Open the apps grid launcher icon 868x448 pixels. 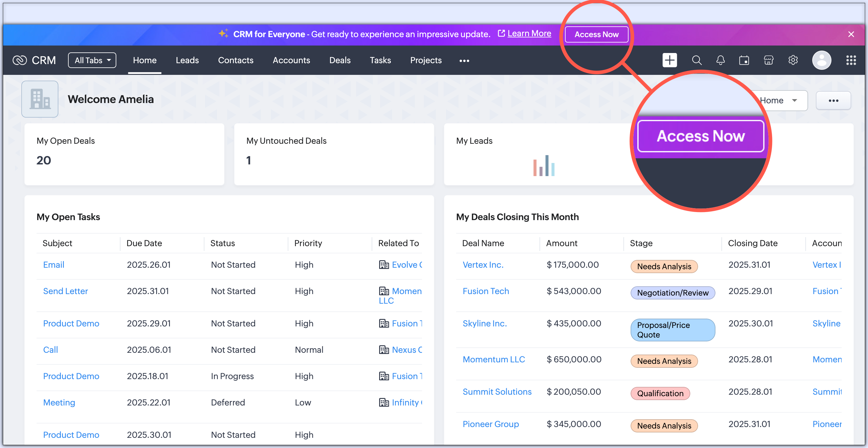tap(851, 60)
